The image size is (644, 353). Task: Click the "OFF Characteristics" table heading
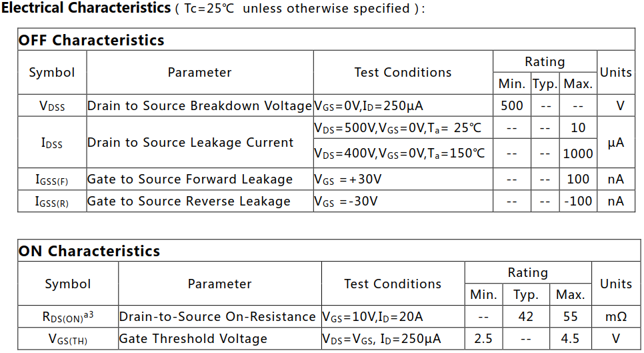point(91,40)
